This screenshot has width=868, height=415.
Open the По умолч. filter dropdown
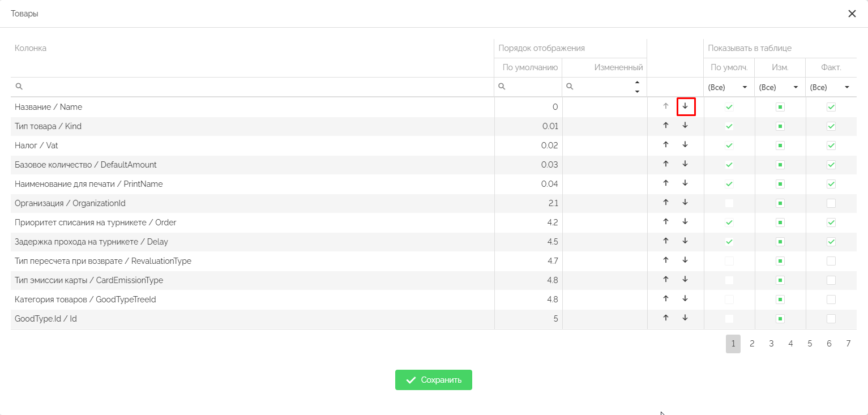pos(729,88)
